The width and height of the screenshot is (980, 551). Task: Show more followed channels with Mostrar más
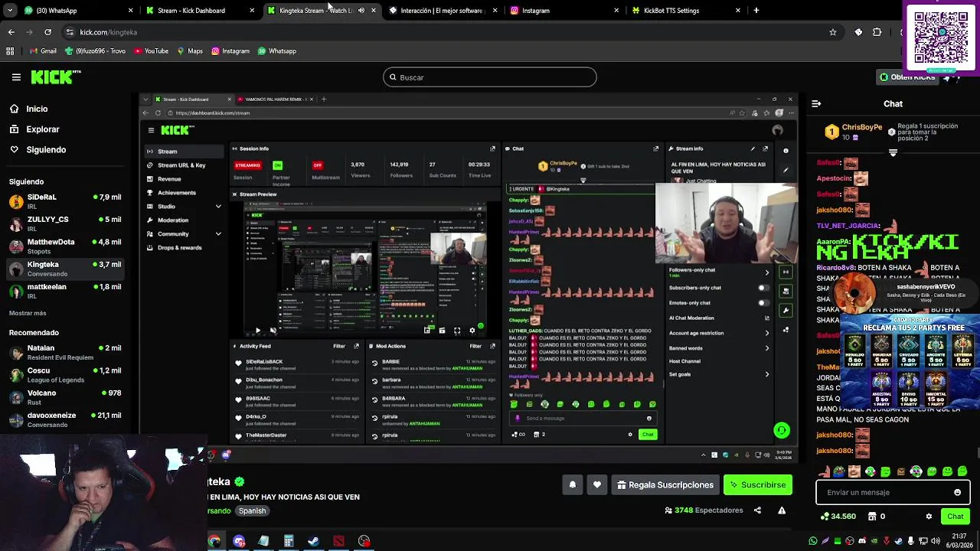[28, 313]
